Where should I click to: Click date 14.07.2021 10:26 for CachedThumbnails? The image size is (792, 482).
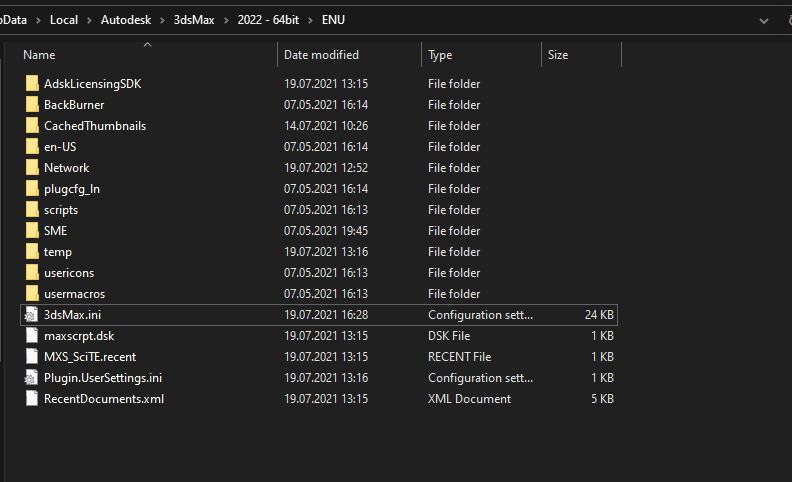(326, 125)
